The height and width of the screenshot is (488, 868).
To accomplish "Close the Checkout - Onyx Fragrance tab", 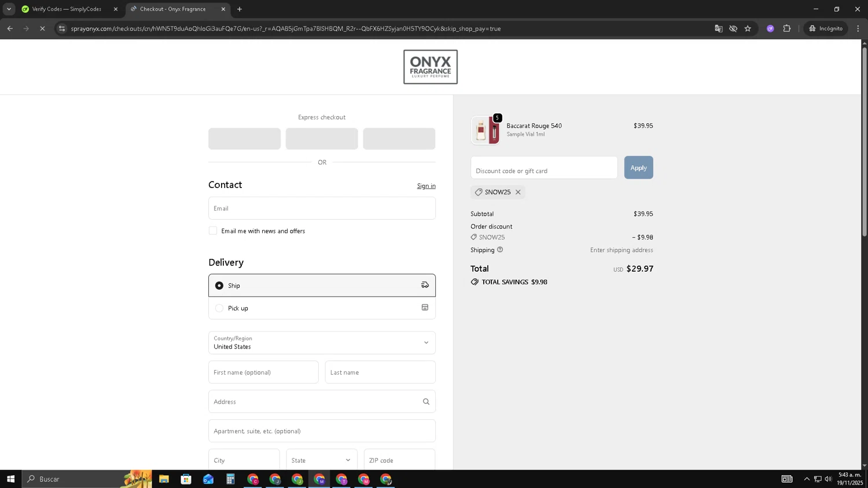I will point(223,9).
